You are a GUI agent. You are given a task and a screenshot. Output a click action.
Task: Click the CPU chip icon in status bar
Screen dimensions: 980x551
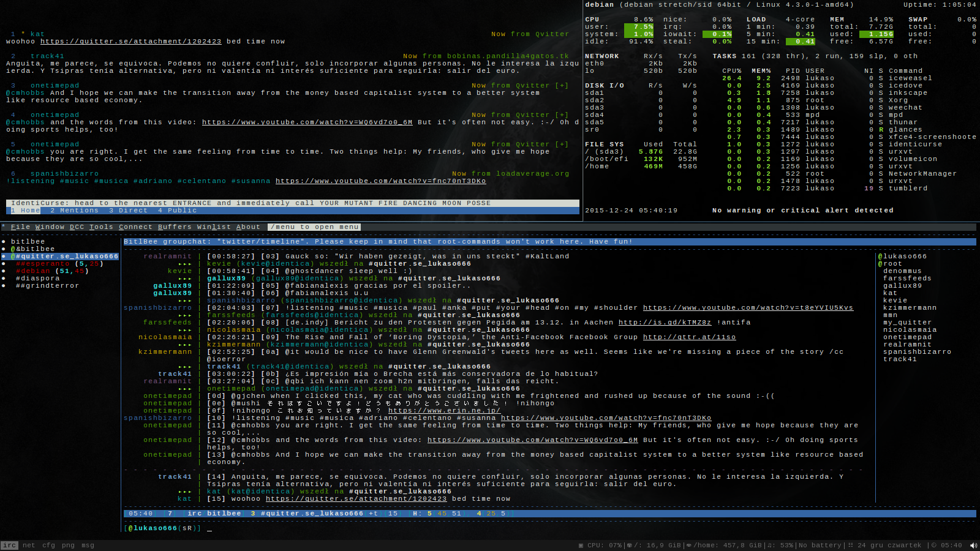pyautogui.click(x=581, y=545)
